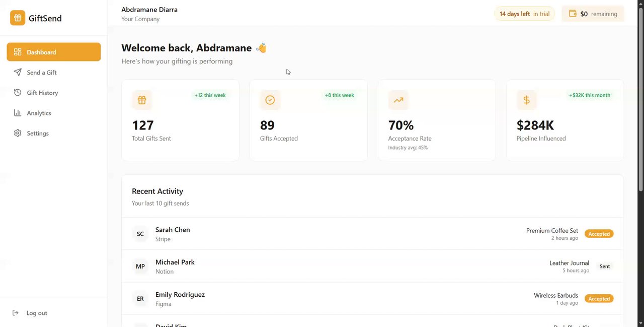Viewport: 644px width, 327px height.
Task: Click the Sarah Chen name
Action: (x=173, y=230)
